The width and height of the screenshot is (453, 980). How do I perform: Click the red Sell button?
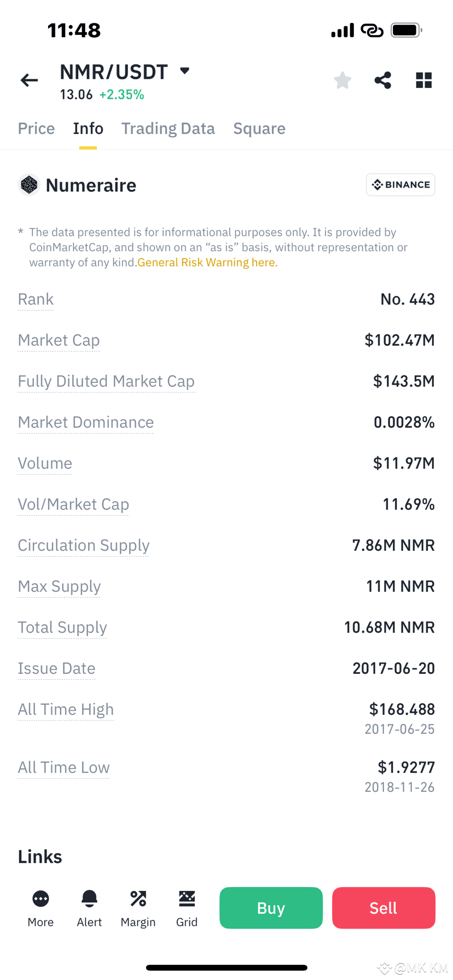(x=384, y=908)
